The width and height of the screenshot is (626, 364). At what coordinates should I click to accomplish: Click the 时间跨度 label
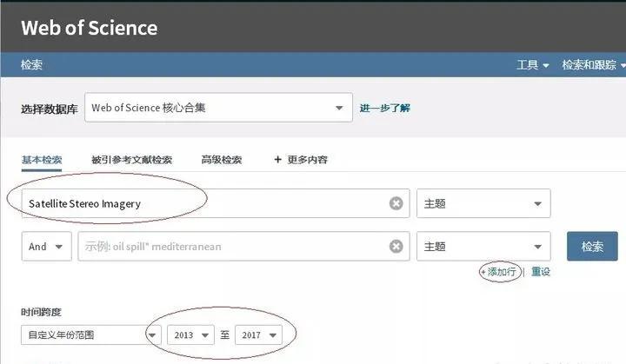click(x=41, y=312)
